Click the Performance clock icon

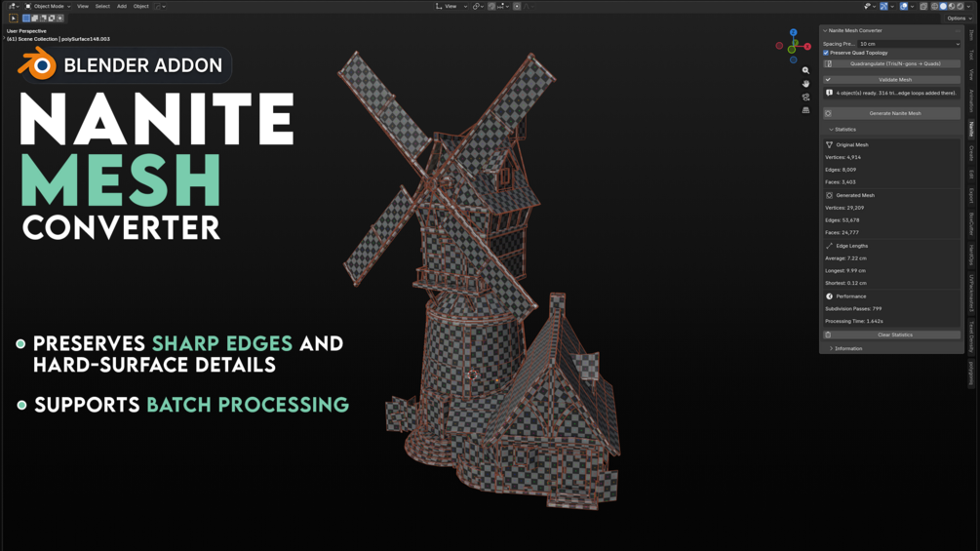coord(830,296)
